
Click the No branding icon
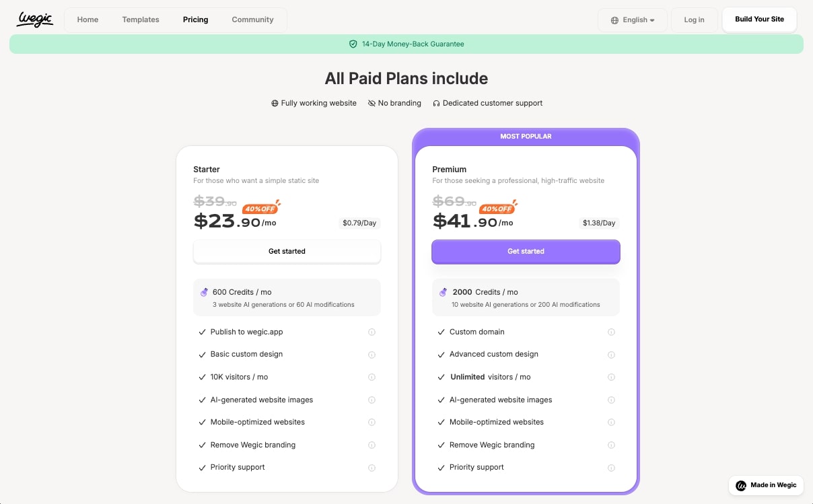[371, 103]
